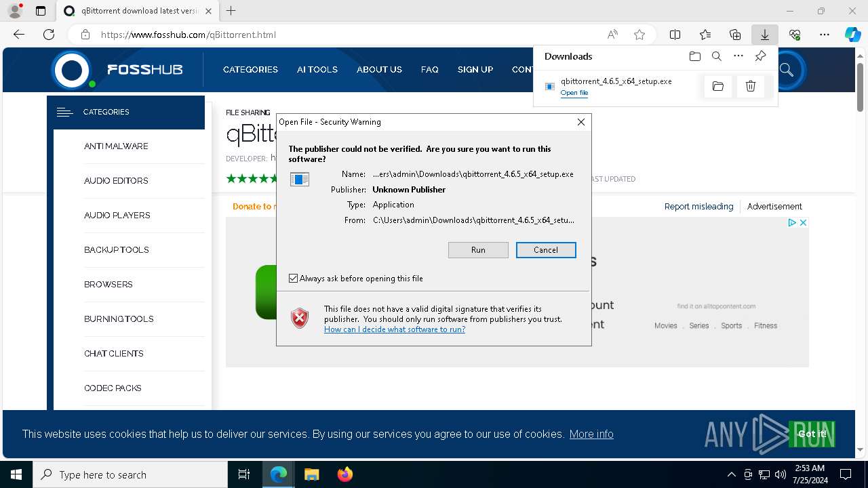Open BROWSERS category
The width and height of the screenshot is (868, 488).
pos(108,285)
